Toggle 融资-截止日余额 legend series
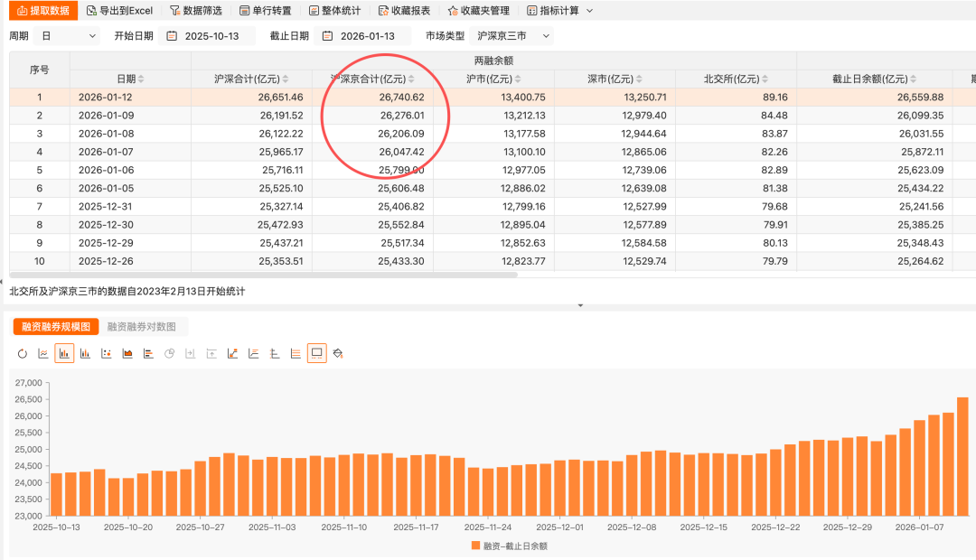The image size is (976, 560). 509,546
